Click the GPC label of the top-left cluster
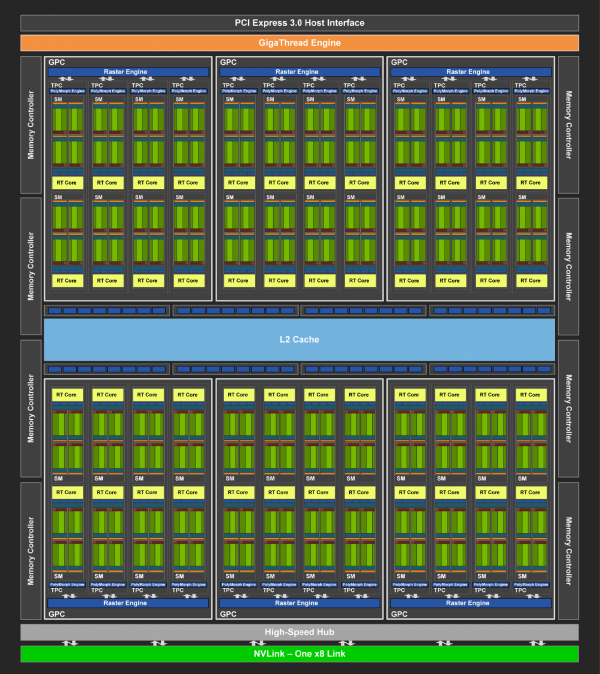This screenshot has height=674, width=600. [x=57, y=62]
